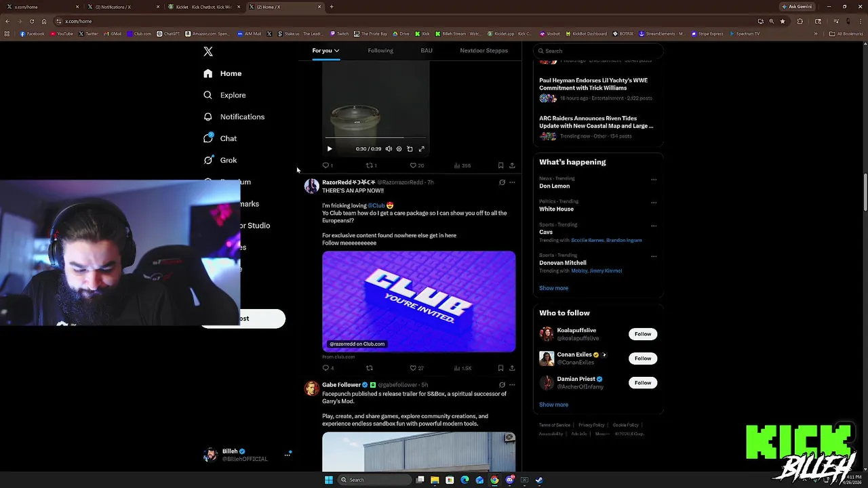Expand the For you timeline dropdown
Viewport: 868px width, 488px height.
(x=325, y=51)
